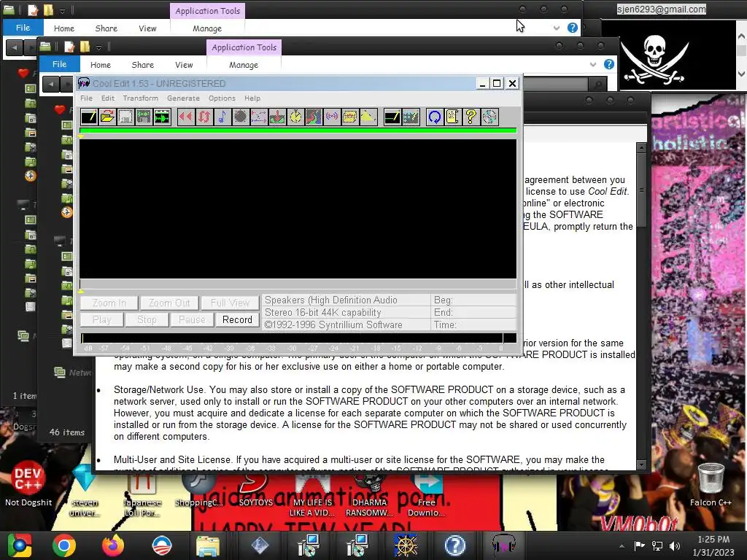The image size is (747, 560).
Task: Click the purple echo waves icon
Action: click(x=332, y=117)
